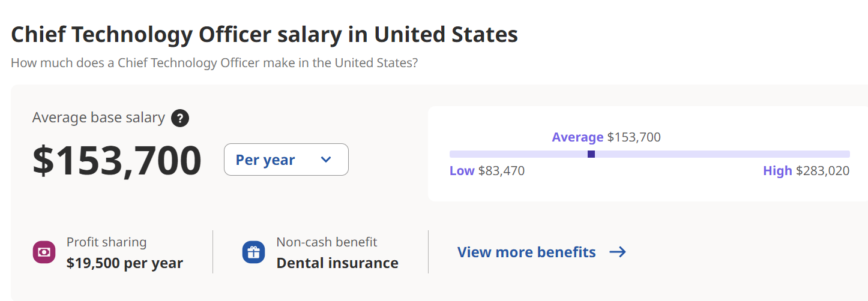Click the Non-cash benefit label
The height and width of the screenshot is (301, 868).
pyautogui.click(x=327, y=242)
